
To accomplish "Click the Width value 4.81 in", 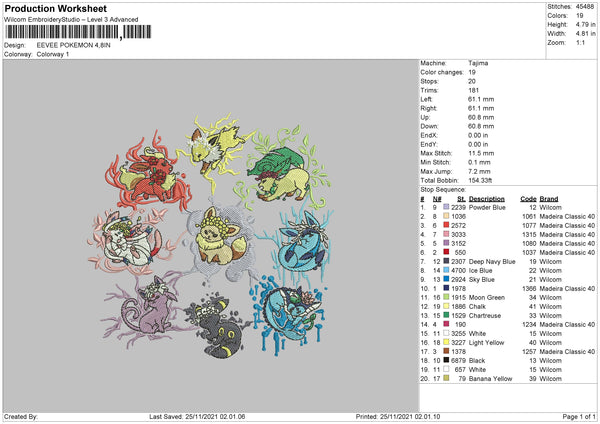I will coord(585,34).
